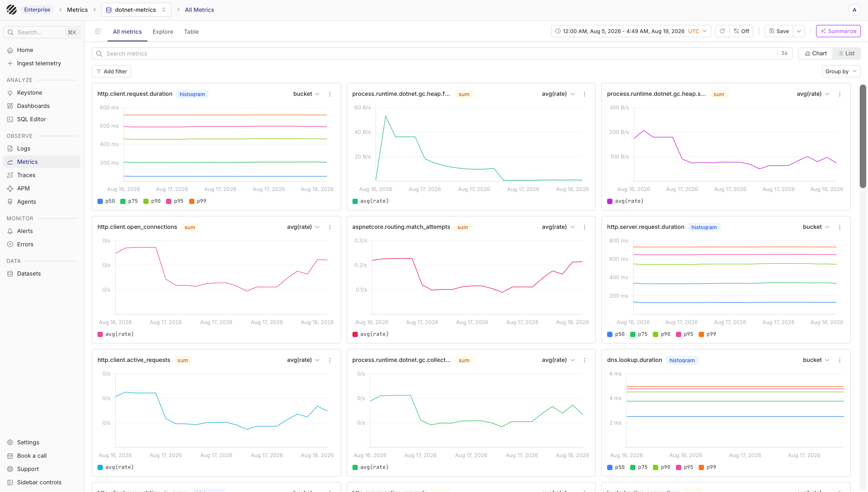Viewport: 868px width, 492px height.
Task: Toggle avg(rate) legend in aspnetcore.routing.match_attempts chart
Action: pos(370,334)
